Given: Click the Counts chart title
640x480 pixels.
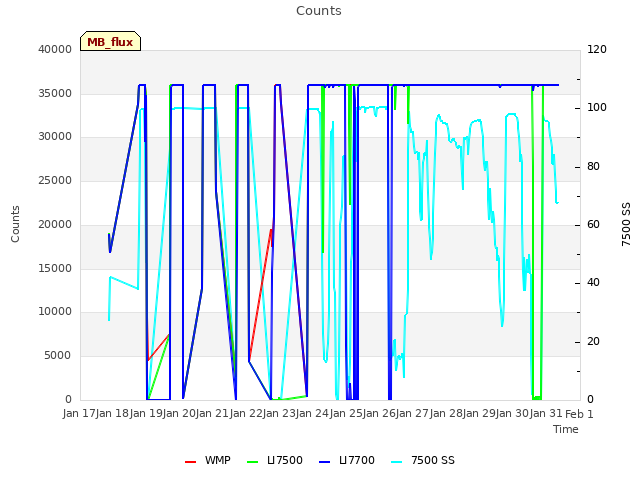Looking at the screenshot, I should (x=319, y=11).
